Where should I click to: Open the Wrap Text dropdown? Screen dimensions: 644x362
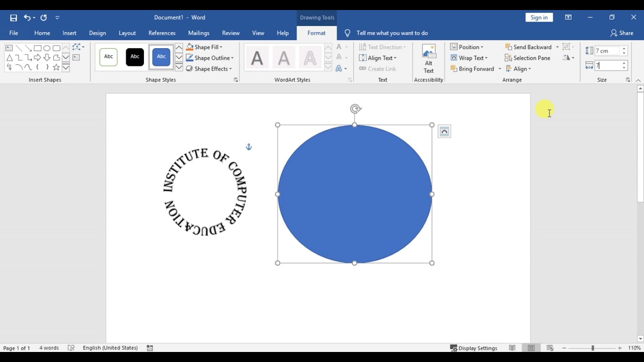coord(469,58)
